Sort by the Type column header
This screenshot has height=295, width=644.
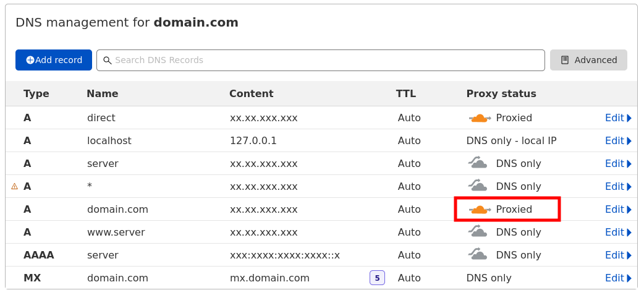(36, 94)
